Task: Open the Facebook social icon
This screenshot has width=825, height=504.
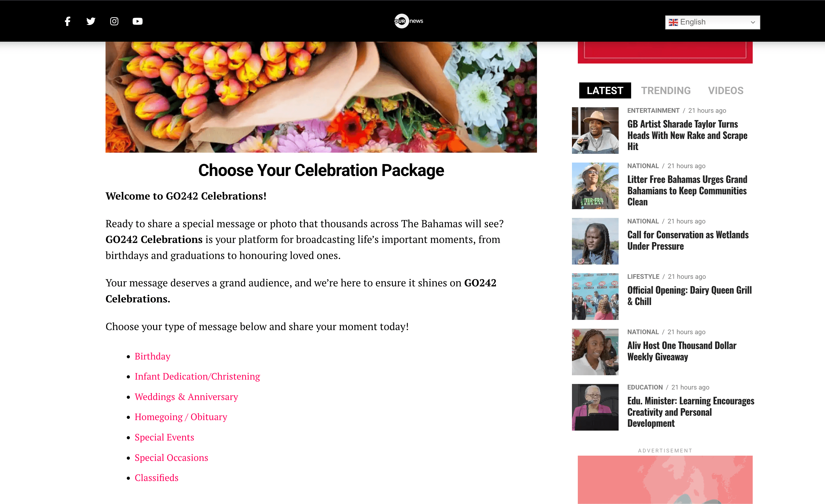Action: pyautogui.click(x=68, y=22)
